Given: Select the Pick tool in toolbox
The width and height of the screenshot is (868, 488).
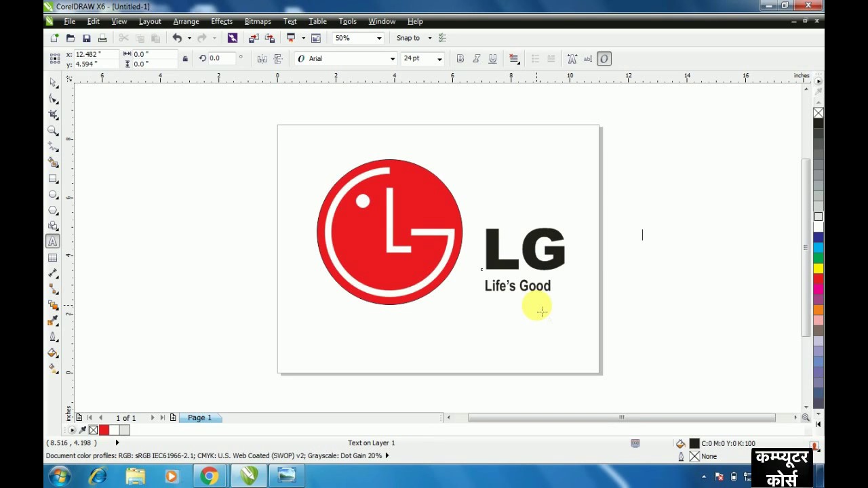Looking at the screenshot, I should tap(53, 83).
